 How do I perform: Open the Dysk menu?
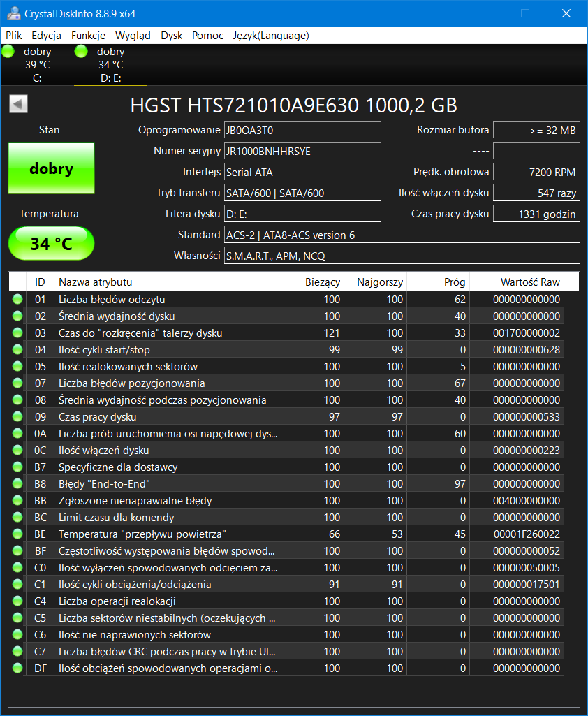(x=172, y=36)
